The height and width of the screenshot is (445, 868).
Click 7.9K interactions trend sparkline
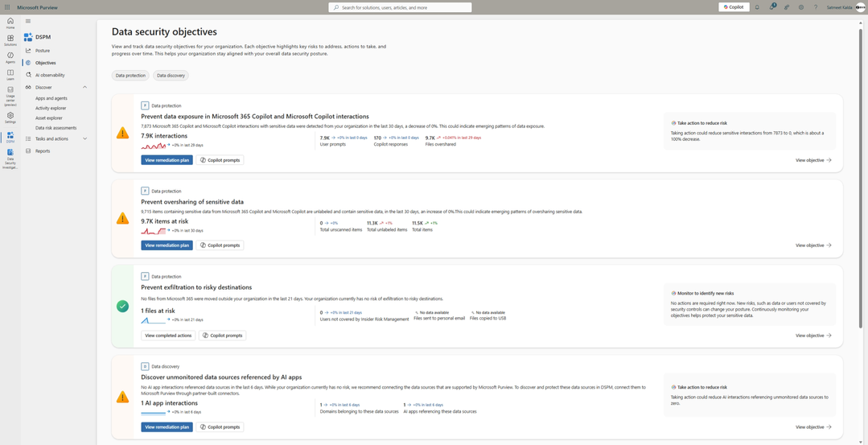click(154, 146)
